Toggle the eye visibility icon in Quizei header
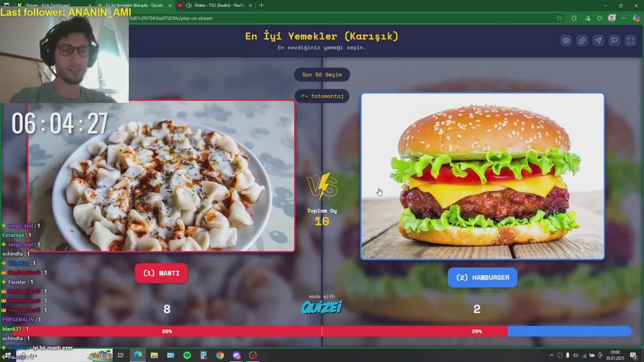Screen dimensions: 644x362 [x=566, y=41]
